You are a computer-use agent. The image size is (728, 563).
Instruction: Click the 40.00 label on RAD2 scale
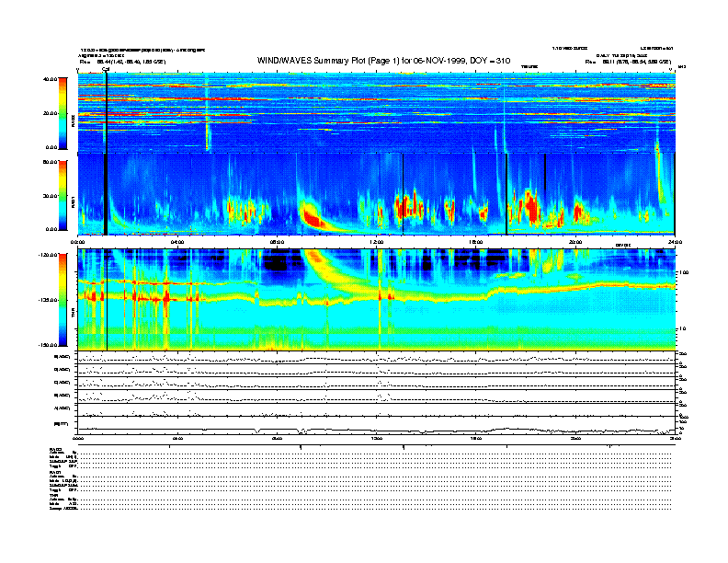[50, 79]
